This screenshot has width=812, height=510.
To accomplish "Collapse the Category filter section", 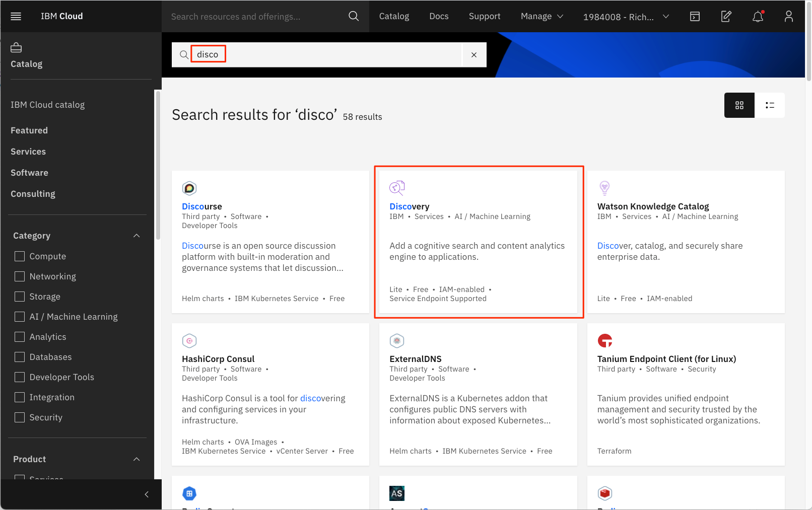I will coord(137,236).
